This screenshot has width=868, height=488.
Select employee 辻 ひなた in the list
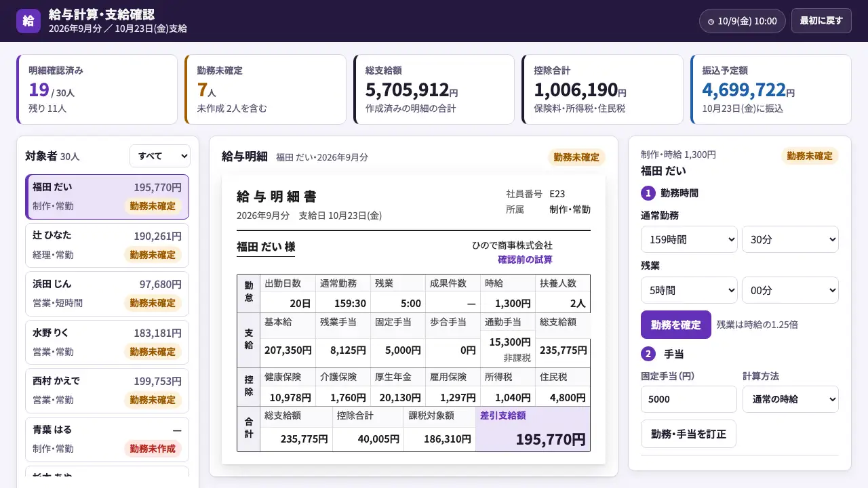[x=107, y=245]
